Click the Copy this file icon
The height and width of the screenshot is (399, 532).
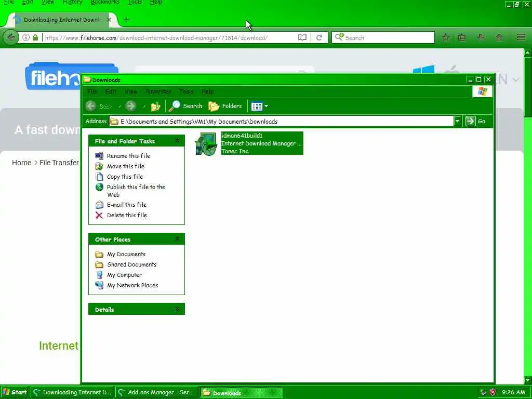click(99, 177)
